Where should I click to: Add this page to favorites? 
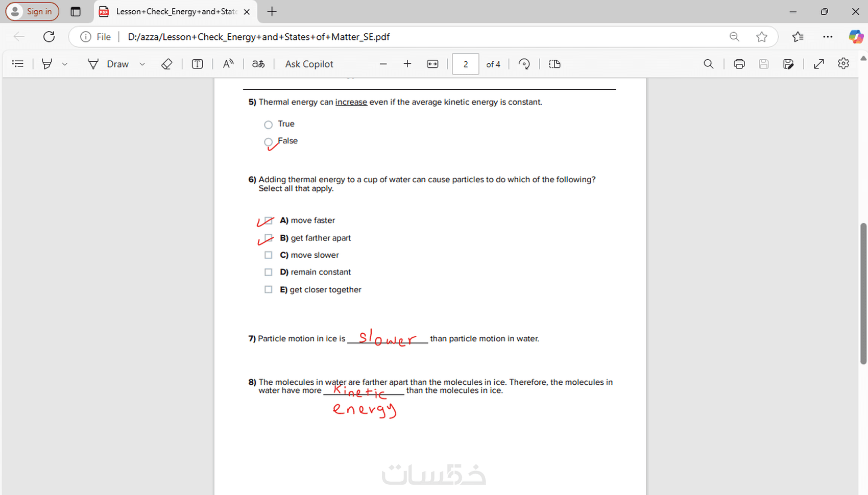pos(762,37)
